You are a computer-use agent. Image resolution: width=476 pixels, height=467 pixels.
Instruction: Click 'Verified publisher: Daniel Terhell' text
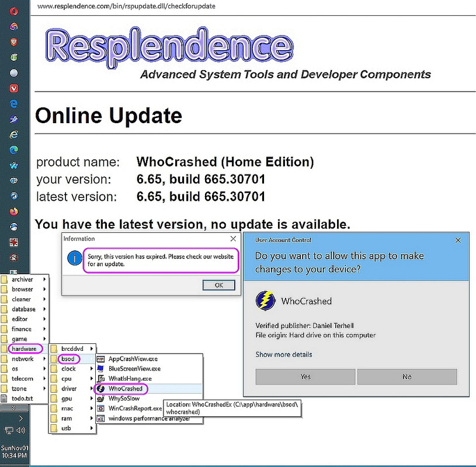tap(304, 326)
